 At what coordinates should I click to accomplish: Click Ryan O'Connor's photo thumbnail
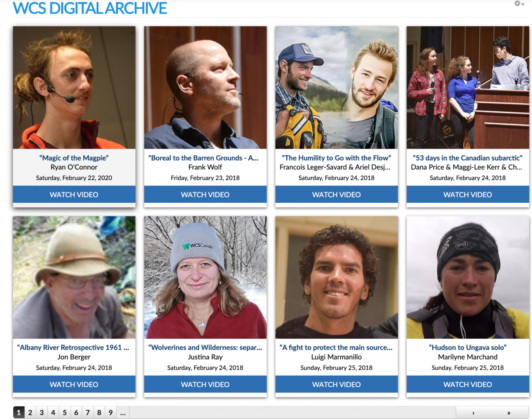tap(74, 87)
